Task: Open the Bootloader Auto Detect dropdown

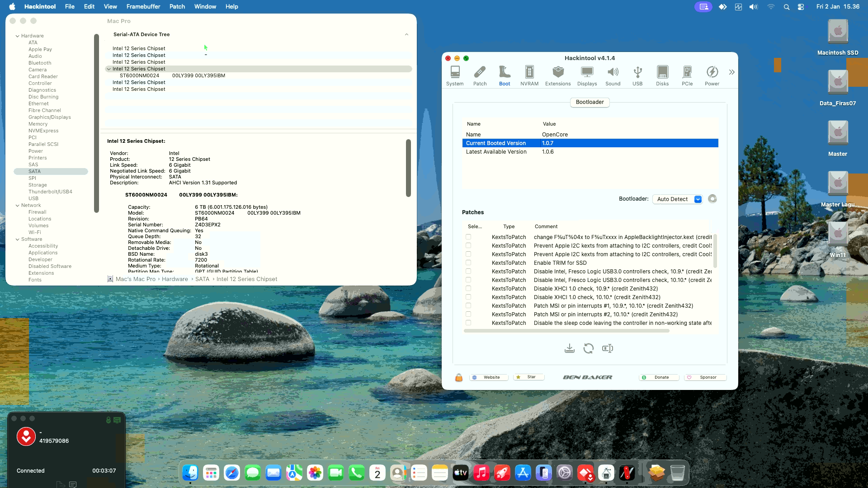Action: (x=678, y=199)
